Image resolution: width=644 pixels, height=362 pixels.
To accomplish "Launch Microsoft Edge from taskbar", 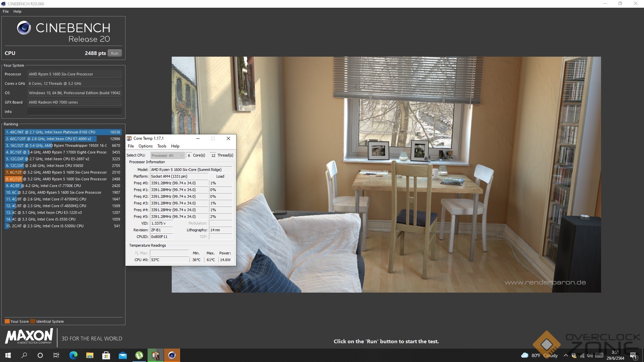I will click(73, 355).
